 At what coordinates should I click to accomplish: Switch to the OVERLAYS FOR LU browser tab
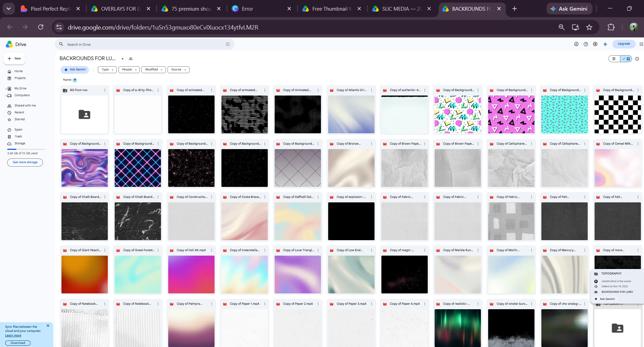tap(121, 9)
